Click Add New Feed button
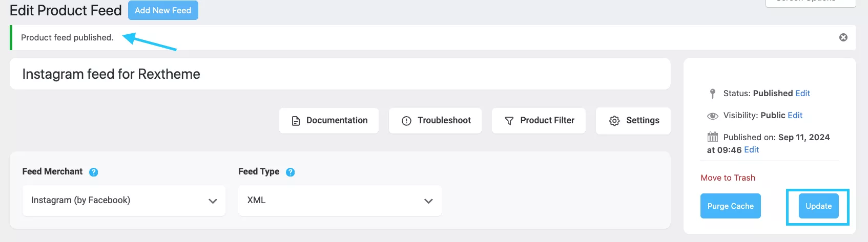Image resolution: width=868 pixels, height=242 pixels. (x=163, y=10)
